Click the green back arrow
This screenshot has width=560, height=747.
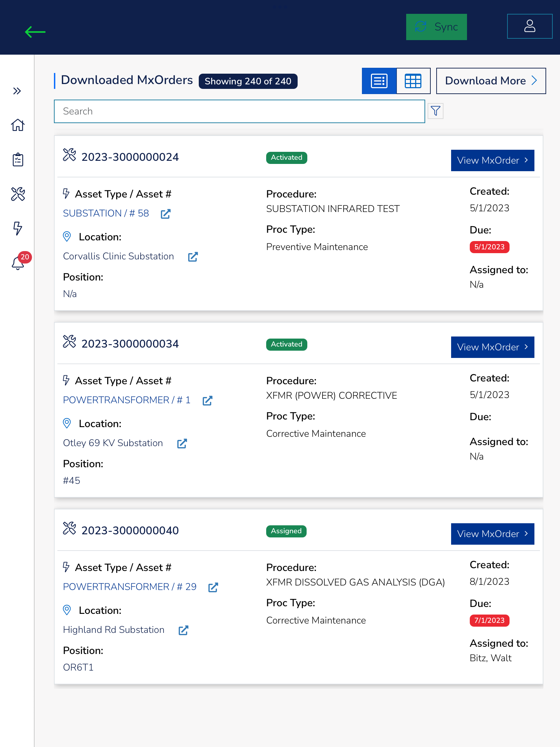coord(35,32)
